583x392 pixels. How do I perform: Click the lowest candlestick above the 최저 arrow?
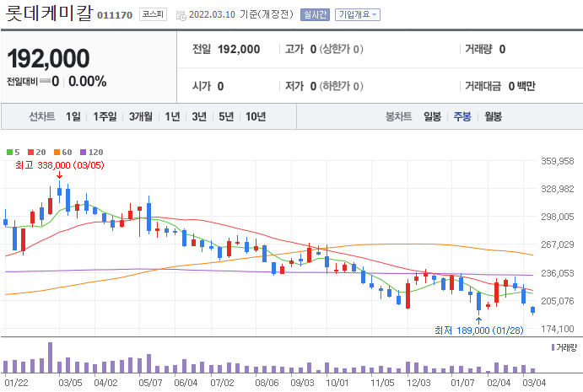(x=479, y=302)
